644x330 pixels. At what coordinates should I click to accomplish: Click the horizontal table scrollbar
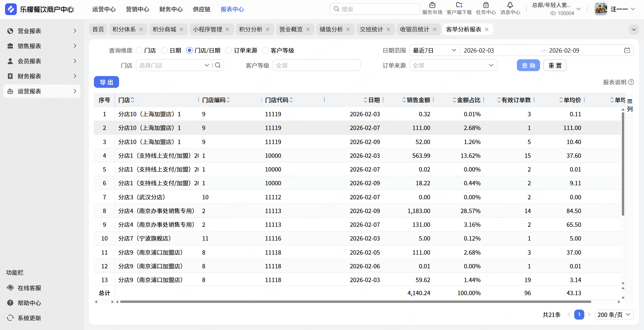[356, 302]
